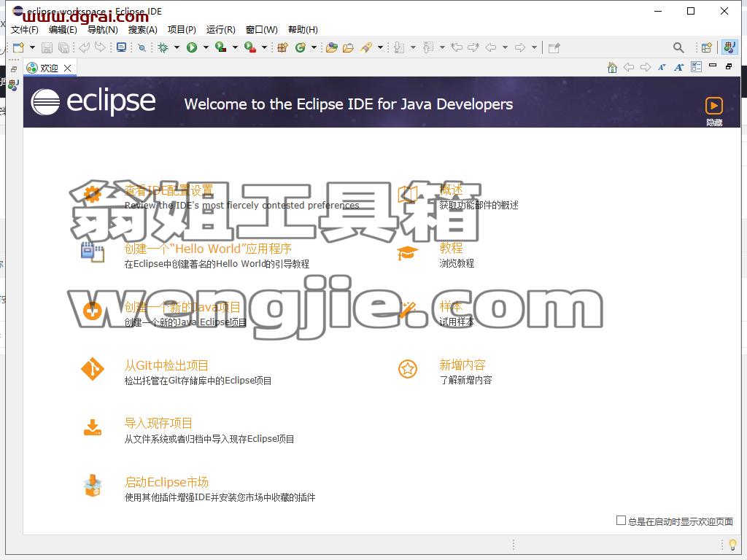Open the 导入现存项目 link
Screen dimensions: 747x560
pos(158,424)
